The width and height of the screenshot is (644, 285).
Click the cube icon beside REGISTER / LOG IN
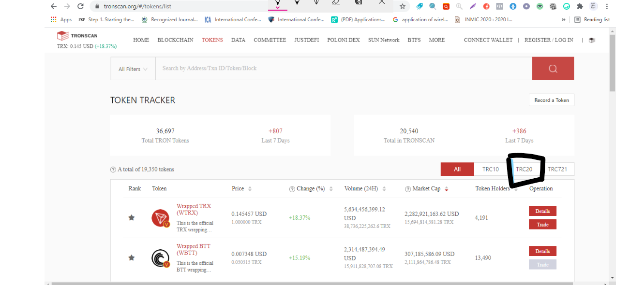(x=592, y=40)
